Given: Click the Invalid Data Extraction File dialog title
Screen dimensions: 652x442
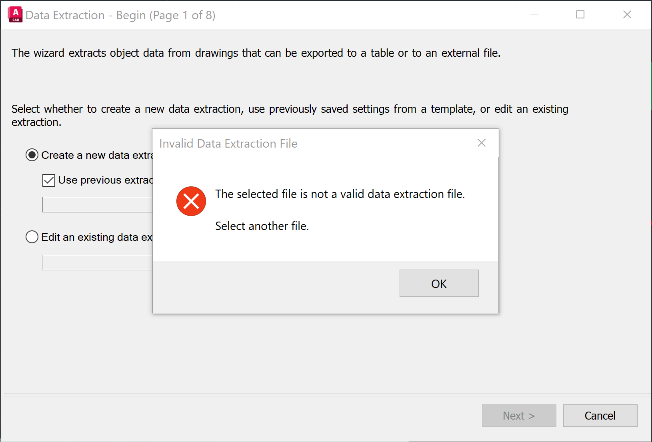Looking at the screenshot, I should tap(228, 143).
